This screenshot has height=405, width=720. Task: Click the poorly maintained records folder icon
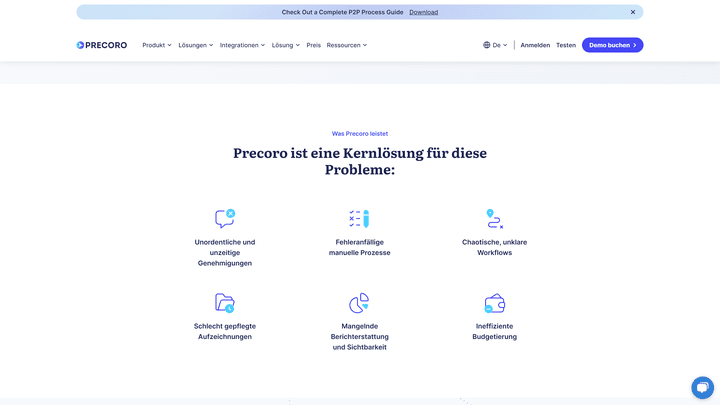(x=225, y=303)
